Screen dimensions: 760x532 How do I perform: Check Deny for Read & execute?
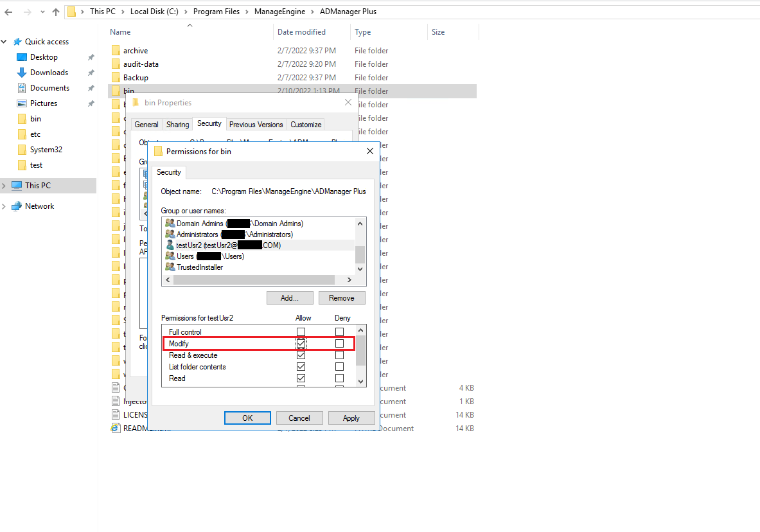click(339, 355)
